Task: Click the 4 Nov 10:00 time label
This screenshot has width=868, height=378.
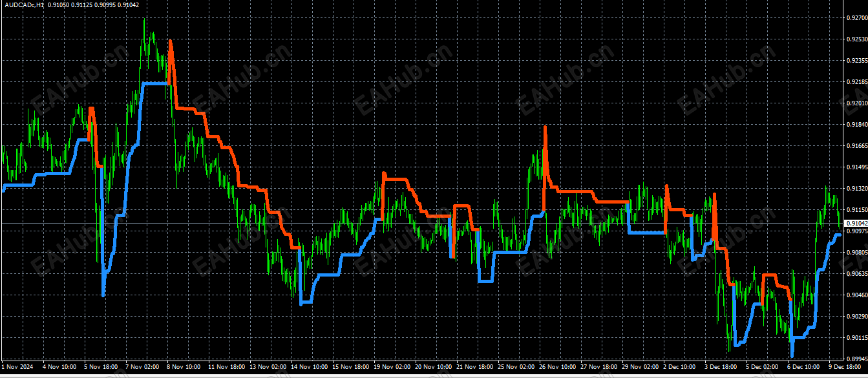Action: 59,366
